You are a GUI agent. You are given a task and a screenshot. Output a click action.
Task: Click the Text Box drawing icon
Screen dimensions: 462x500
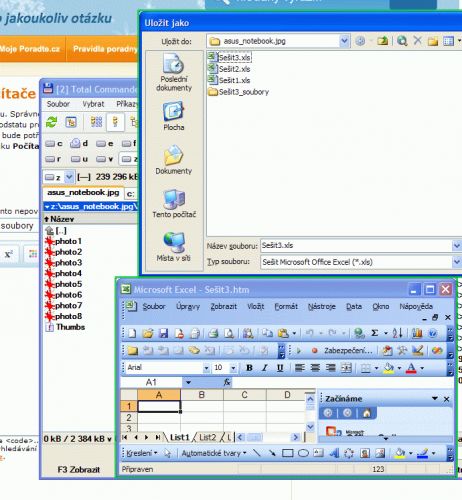click(x=318, y=453)
